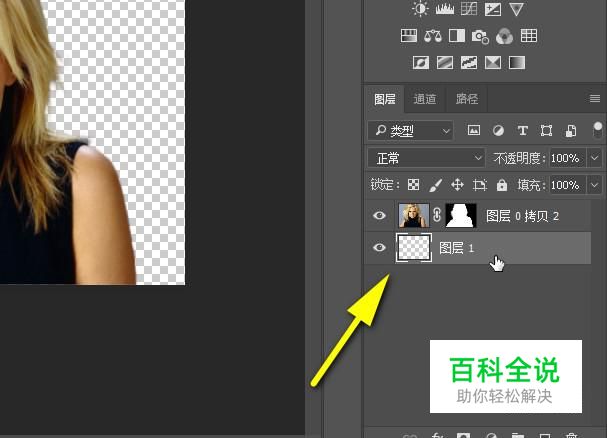This screenshot has height=438, width=607.
Task: Select the 图层 1 transparent thumbnail
Action: point(414,247)
